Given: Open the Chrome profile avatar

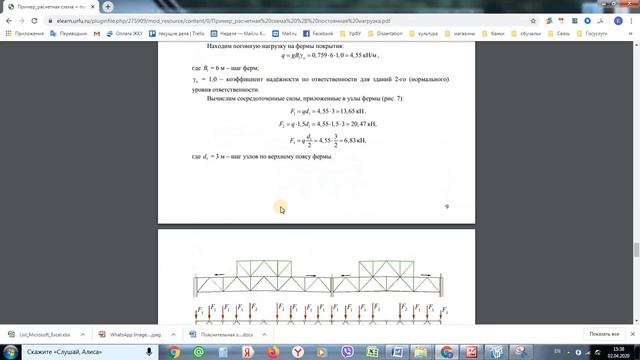Looking at the screenshot, I should tap(618, 21).
